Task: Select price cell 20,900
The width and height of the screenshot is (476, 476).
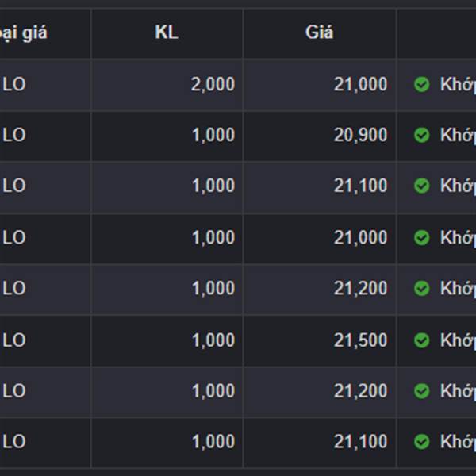Action: click(x=360, y=135)
